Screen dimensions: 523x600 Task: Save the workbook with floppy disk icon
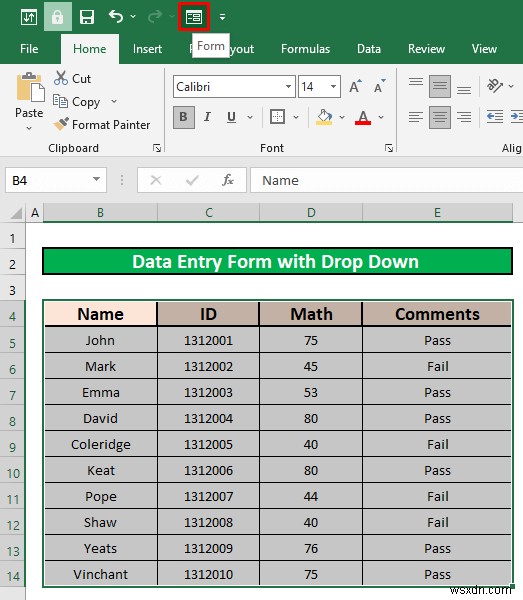(x=87, y=17)
